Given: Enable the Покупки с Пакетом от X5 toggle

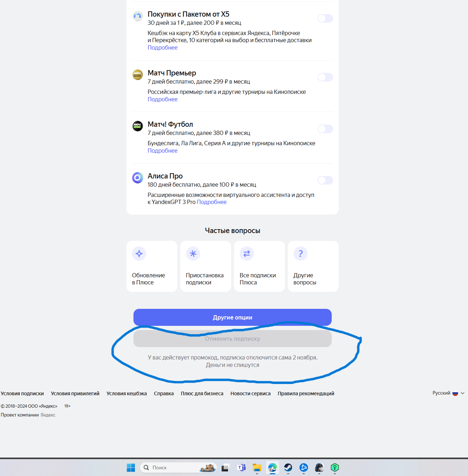Looking at the screenshot, I should tap(325, 18).
